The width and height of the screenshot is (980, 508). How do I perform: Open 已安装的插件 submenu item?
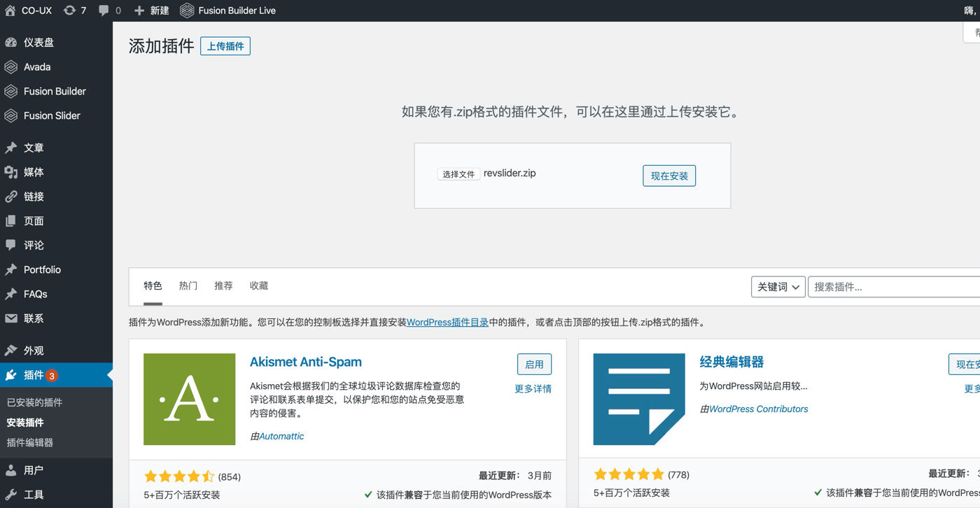(x=34, y=402)
